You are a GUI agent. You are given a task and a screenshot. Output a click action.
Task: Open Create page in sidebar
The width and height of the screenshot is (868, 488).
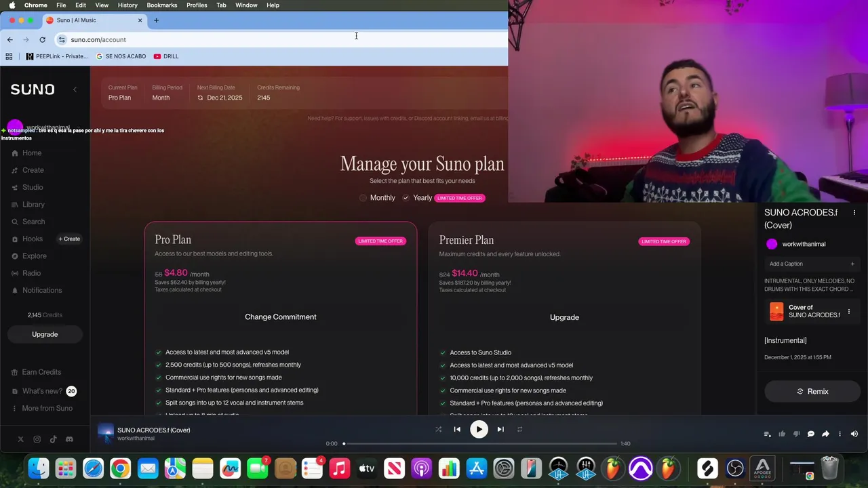pos(28,170)
